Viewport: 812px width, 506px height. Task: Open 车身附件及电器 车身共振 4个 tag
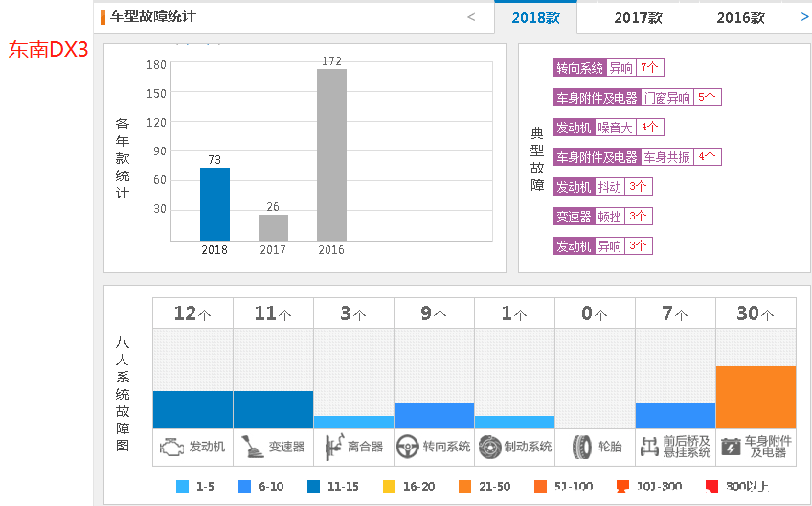(637, 156)
